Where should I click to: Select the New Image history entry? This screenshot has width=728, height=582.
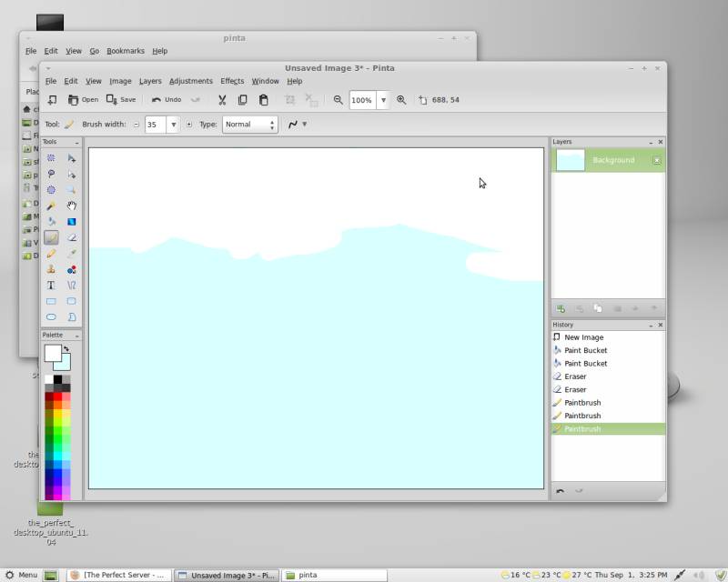(583, 337)
